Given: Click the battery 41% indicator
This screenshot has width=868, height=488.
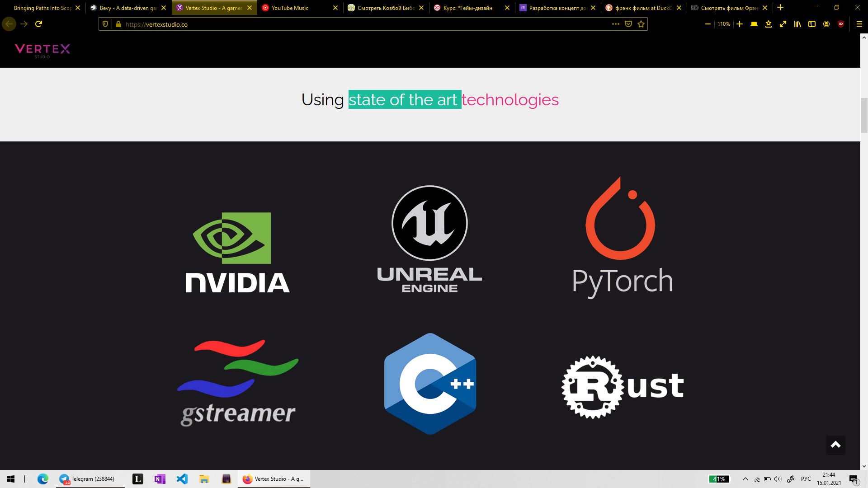Looking at the screenshot, I should click(x=719, y=479).
